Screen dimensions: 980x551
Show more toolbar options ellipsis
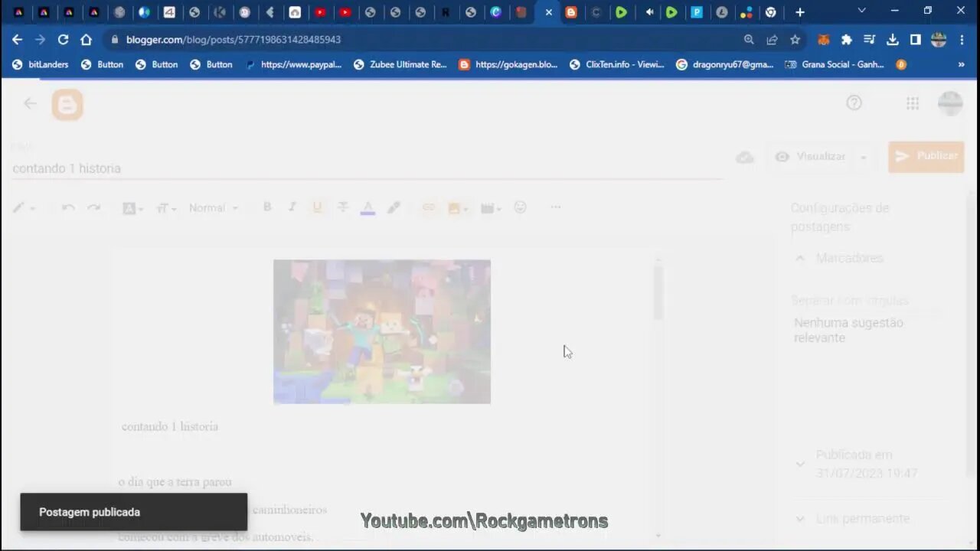pyautogui.click(x=556, y=207)
